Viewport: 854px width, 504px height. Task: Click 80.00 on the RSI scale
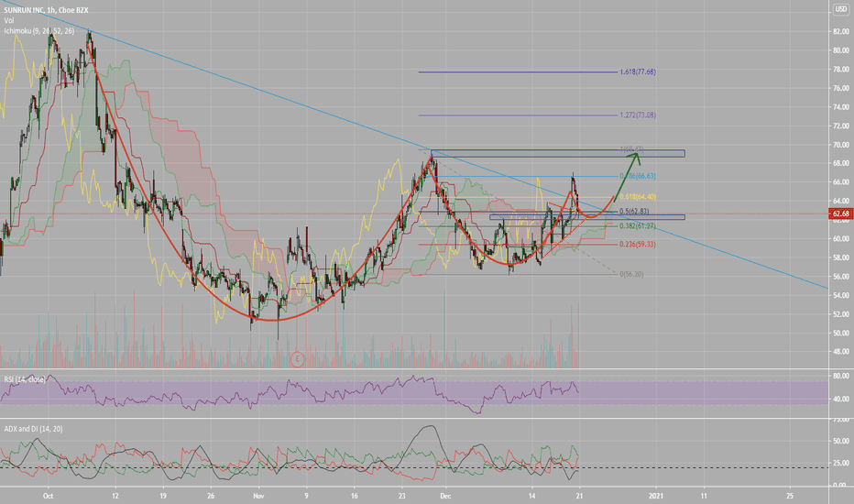(x=841, y=376)
